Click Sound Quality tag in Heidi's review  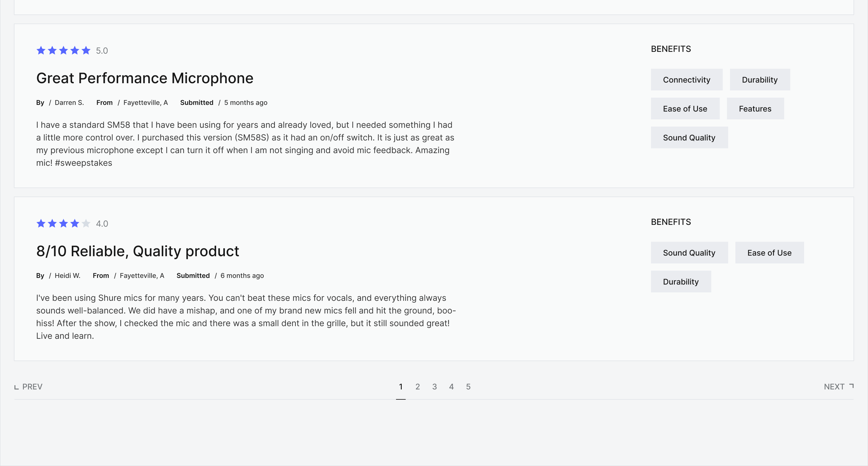pyautogui.click(x=689, y=253)
